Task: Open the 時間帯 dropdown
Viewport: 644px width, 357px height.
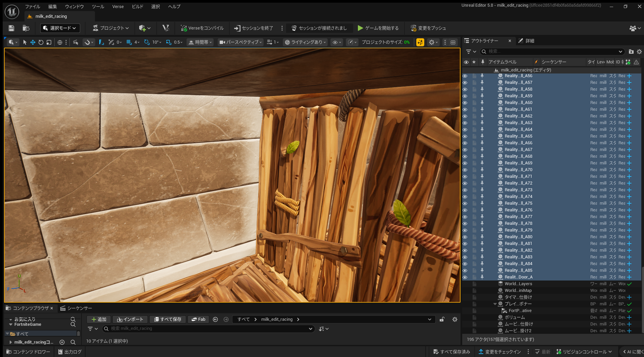Action: (x=200, y=42)
